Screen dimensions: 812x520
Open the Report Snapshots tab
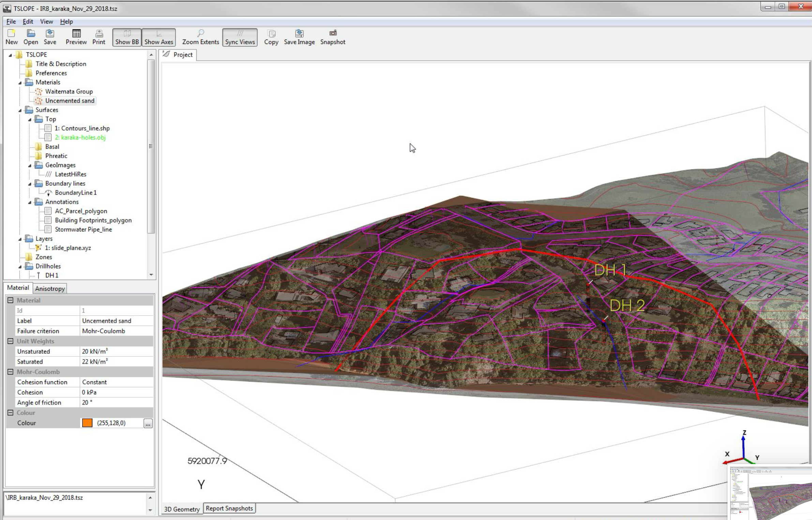coord(229,508)
